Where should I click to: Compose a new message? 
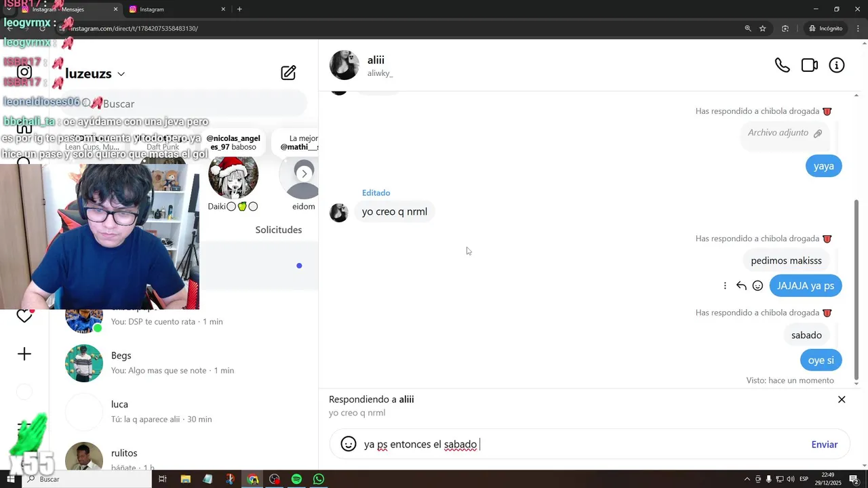point(288,73)
